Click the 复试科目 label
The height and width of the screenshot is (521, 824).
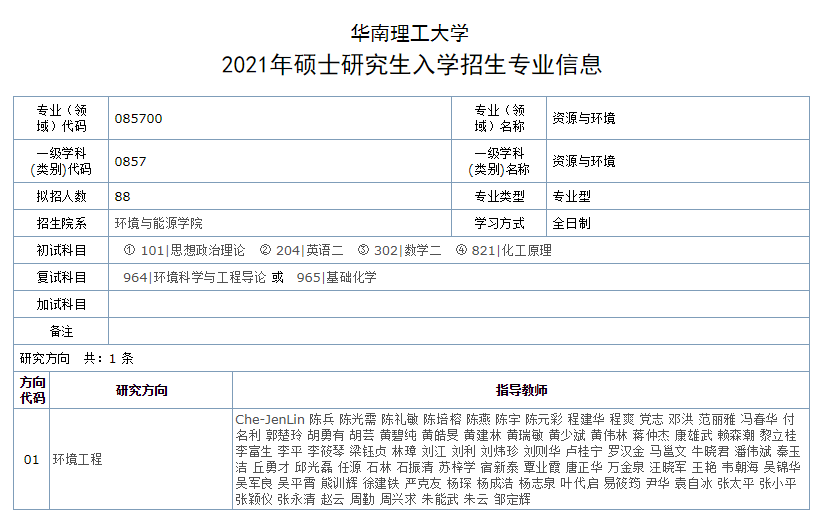tap(61, 277)
